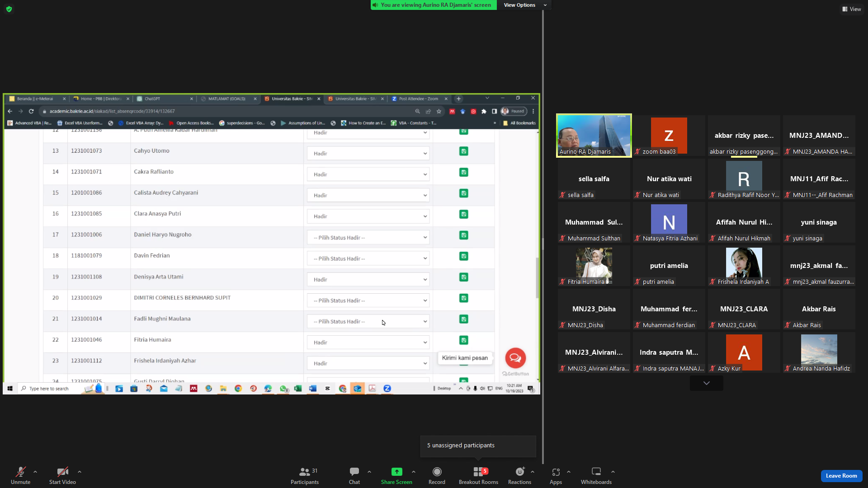Open Excel VBA Userform bookmark
This screenshot has width=868, height=488.
pyautogui.click(x=80, y=123)
